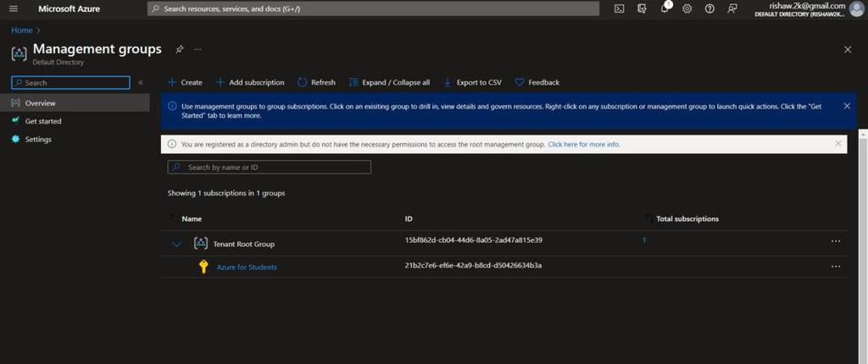Close the Management groups blade

coord(848,50)
